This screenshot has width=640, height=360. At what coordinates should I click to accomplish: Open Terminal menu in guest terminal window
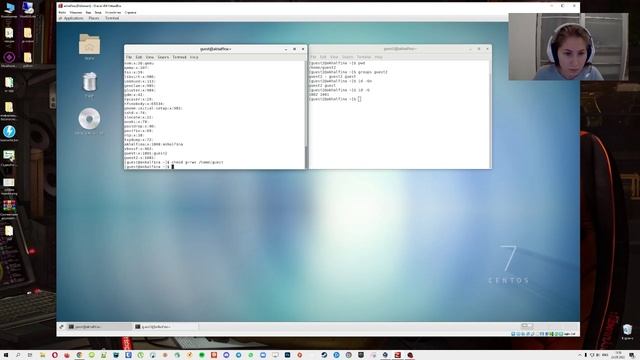[179, 57]
